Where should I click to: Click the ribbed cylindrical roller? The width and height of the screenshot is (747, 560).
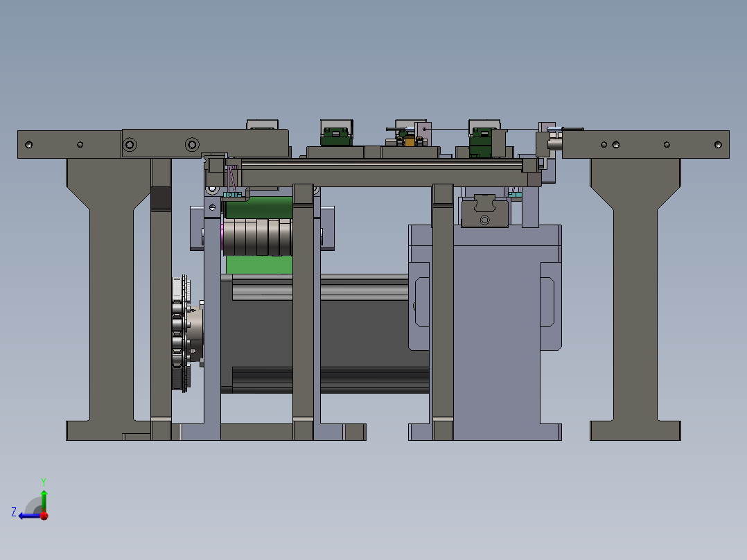(x=257, y=237)
